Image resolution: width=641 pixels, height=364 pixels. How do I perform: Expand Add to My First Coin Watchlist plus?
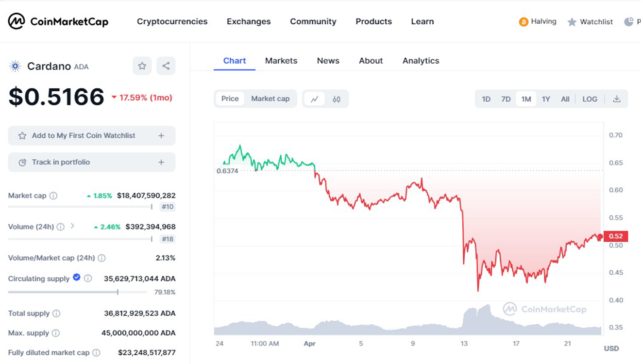161,136
